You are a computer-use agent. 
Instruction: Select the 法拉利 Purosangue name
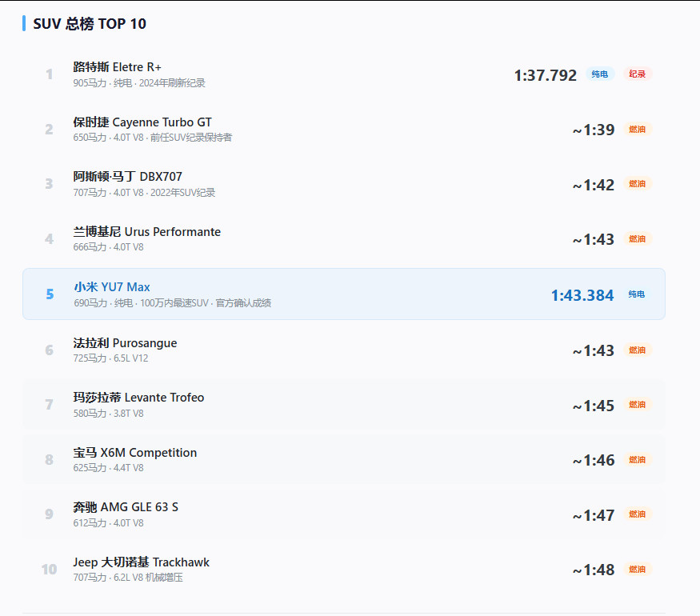[x=125, y=343]
